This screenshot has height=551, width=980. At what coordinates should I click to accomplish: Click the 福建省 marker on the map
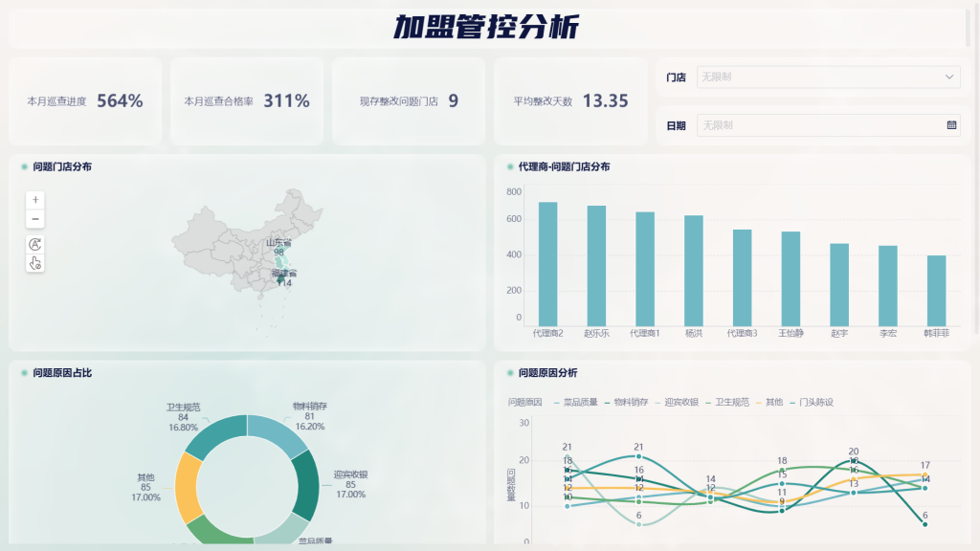281,276
